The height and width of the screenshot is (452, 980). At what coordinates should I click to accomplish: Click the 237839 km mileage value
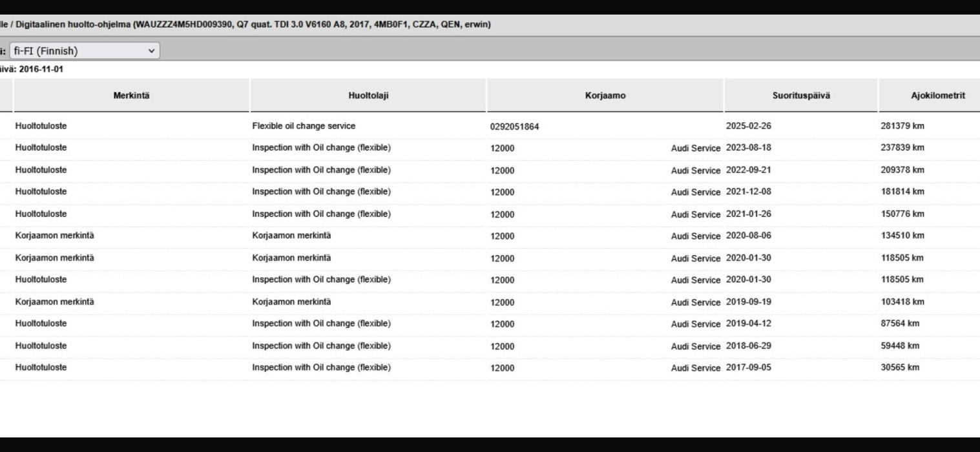point(902,148)
